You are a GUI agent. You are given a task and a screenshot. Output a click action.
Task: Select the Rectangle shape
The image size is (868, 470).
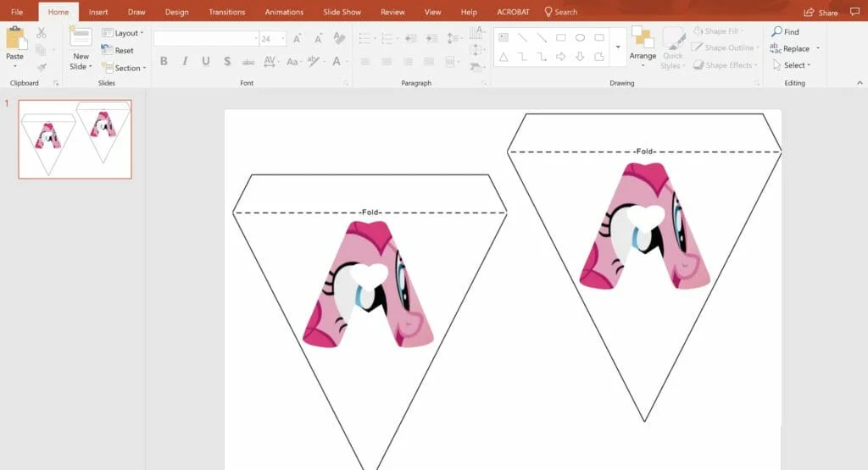click(x=561, y=37)
